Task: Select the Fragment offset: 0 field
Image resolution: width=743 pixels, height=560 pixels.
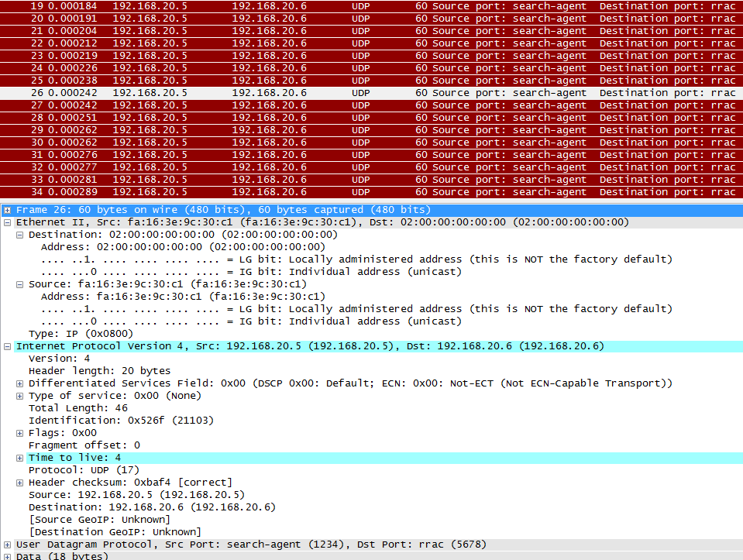Action: [84, 445]
